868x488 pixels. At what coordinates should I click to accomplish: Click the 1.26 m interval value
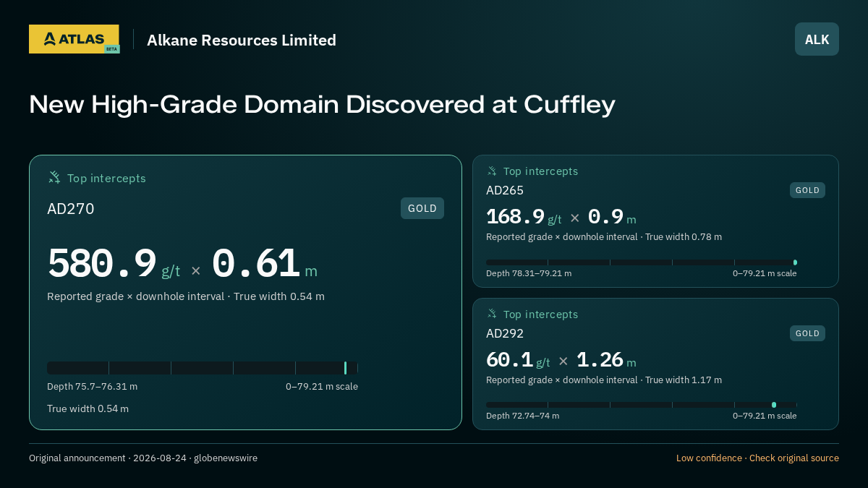(x=606, y=359)
